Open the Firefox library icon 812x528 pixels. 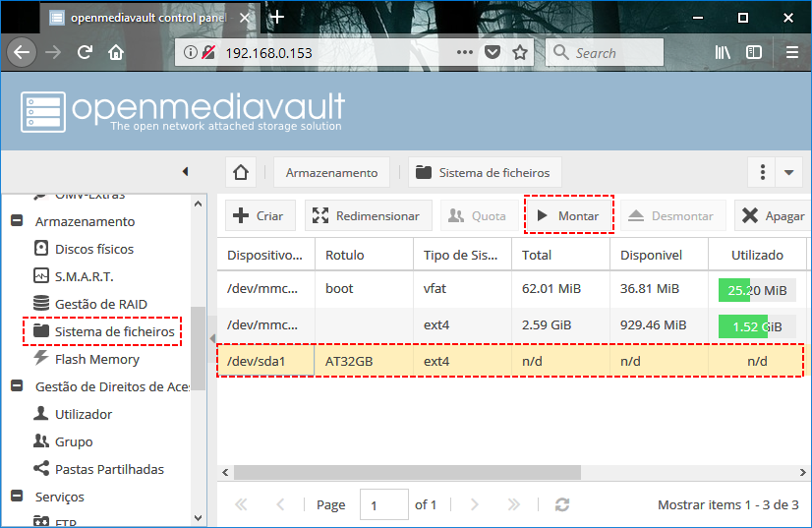click(723, 52)
